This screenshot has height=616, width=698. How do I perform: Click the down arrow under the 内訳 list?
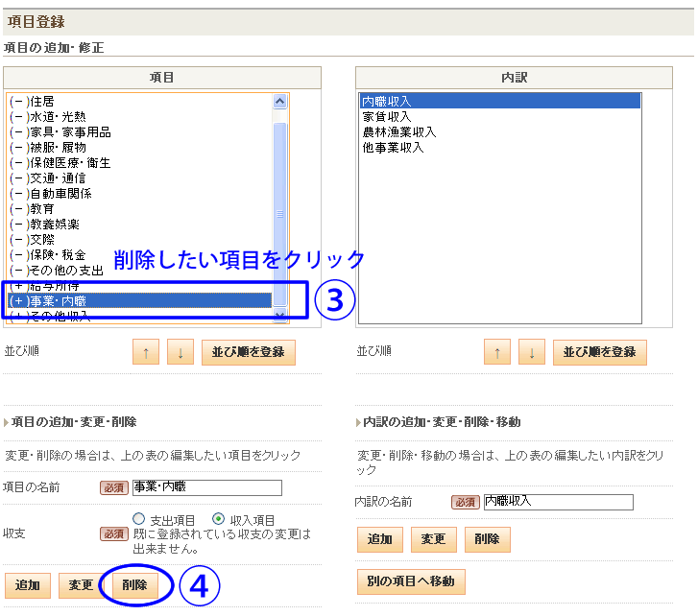click(532, 352)
